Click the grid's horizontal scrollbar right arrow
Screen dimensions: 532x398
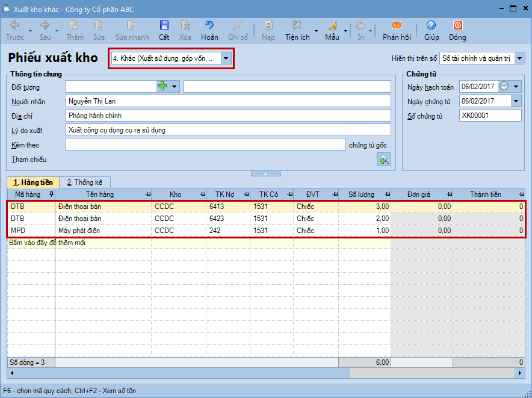pos(520,373)
